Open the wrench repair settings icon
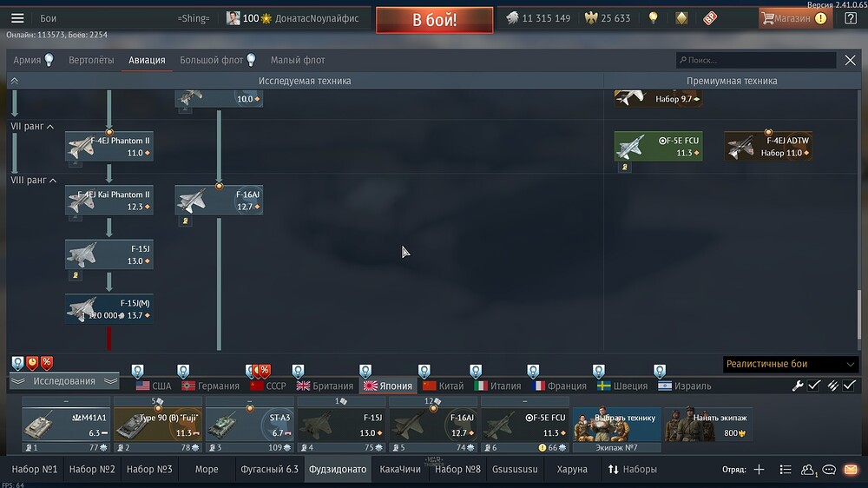The width and height of the screenshot is (868, 488). coord(798,386)
